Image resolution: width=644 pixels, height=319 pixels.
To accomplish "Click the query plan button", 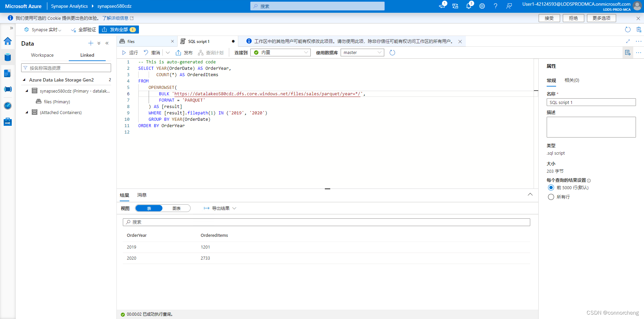I will (211, 53).
